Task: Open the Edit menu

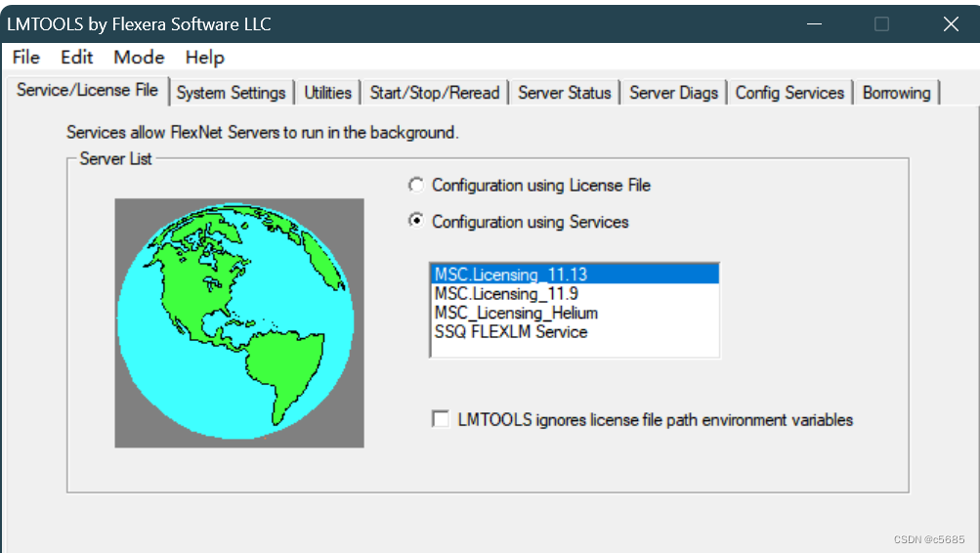Action: pyautogui.click(x=77, y=58)
